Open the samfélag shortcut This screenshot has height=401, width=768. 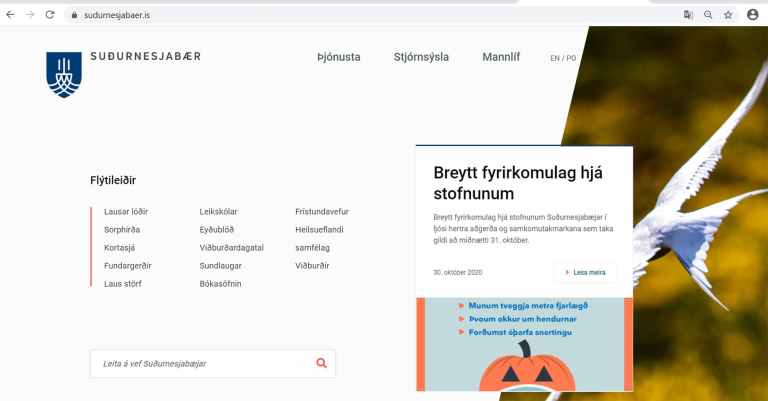pyautogui.click(x=312, y=248)
